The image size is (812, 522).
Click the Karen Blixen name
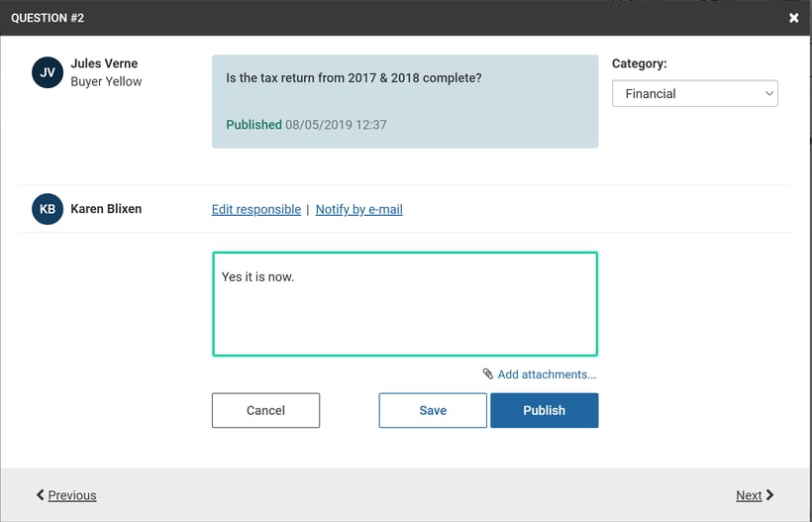(106, 209)
